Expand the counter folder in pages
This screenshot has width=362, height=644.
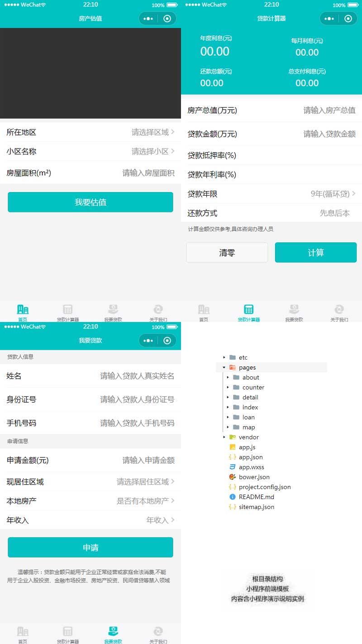228,387
